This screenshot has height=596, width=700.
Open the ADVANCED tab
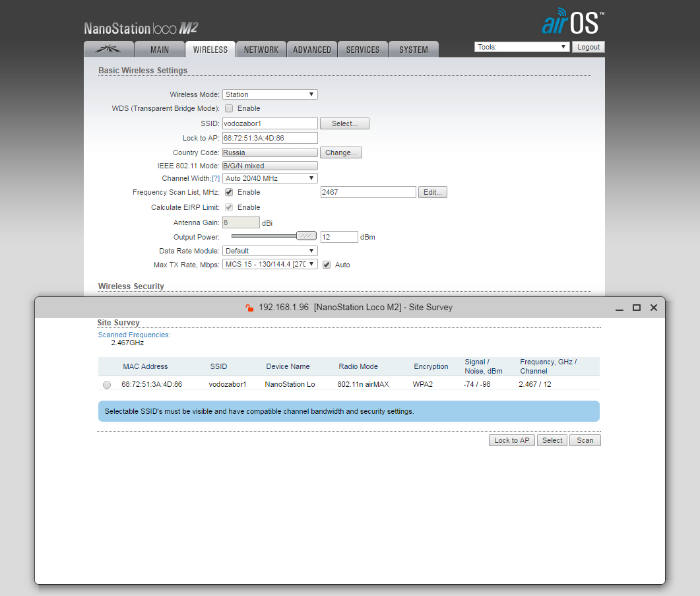pyautogui.click(x=312, y=50)
